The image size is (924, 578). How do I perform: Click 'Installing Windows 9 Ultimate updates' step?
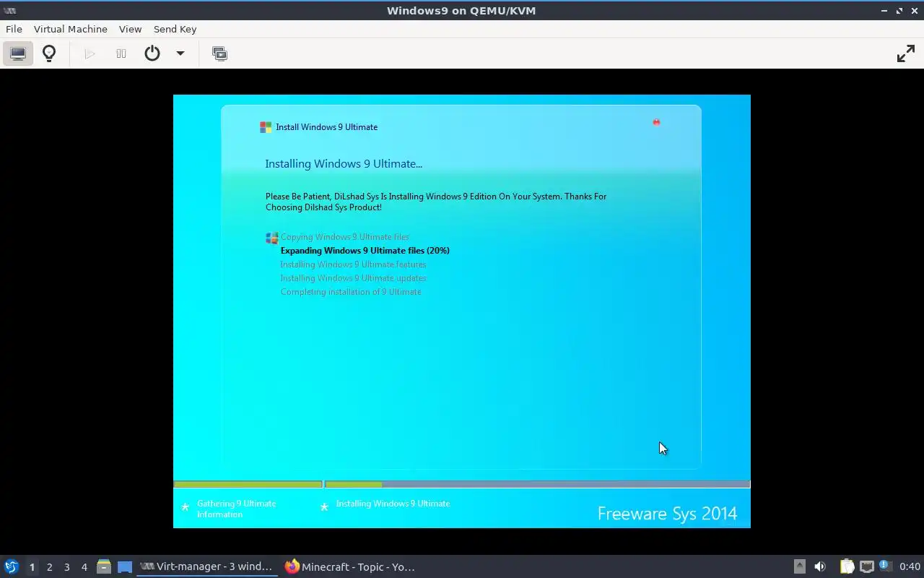pos(353,278)
